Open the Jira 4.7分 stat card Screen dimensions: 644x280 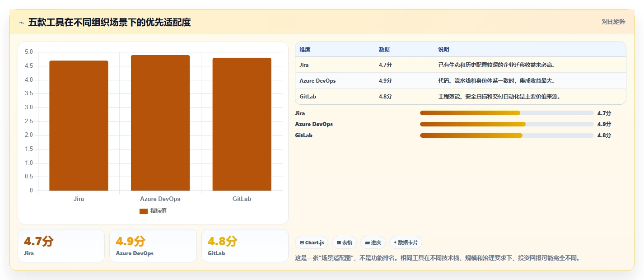point(61,246)
